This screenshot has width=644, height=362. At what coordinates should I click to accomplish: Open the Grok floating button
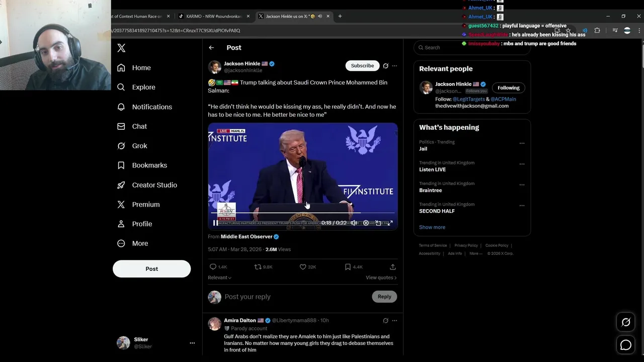coord(626,322)
